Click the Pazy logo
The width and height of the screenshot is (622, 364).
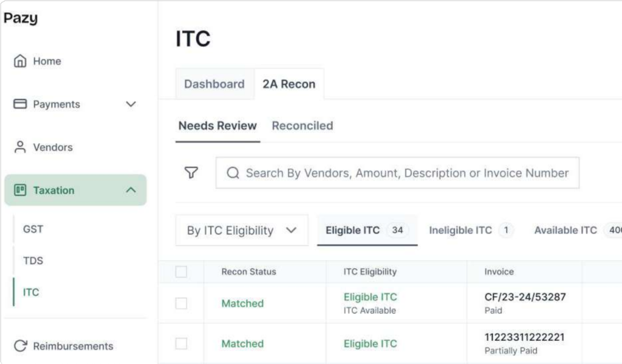tap(21, 18)
